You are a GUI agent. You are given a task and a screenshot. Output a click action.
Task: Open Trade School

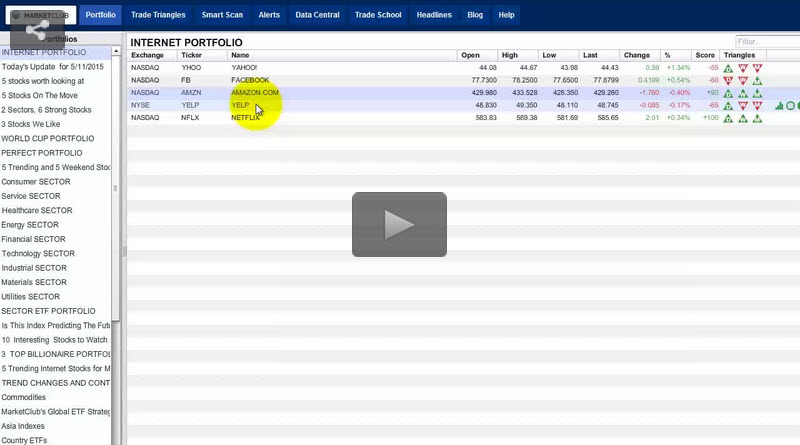378,15
